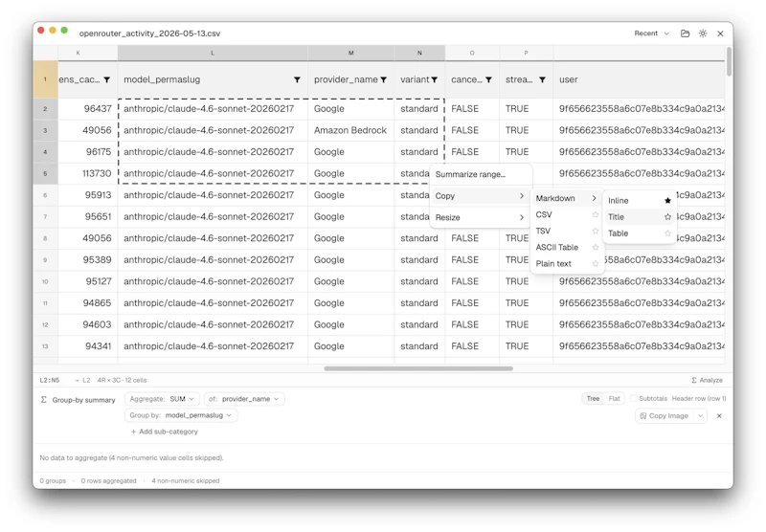The image size is (766, 532).
Task: Click the Group-by summary sigma icon
Action: (44, 399)
